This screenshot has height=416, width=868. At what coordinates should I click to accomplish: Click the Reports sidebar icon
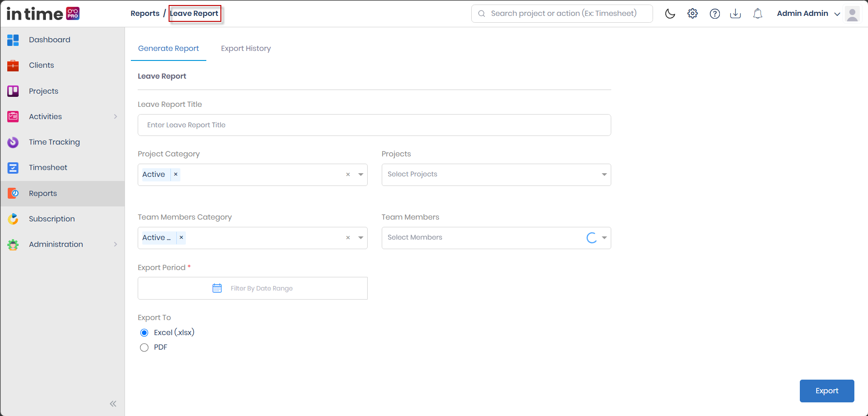point(13,193)
